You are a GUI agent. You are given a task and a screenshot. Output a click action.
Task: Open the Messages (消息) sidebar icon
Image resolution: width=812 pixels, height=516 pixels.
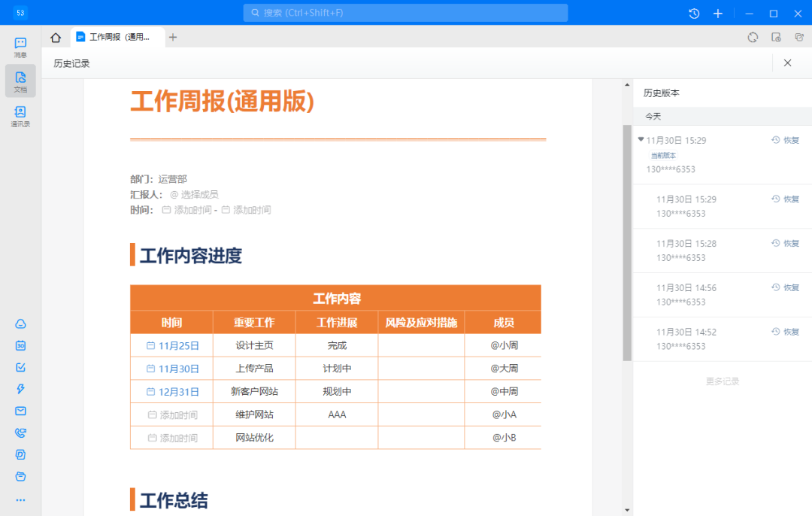(20, 47)
